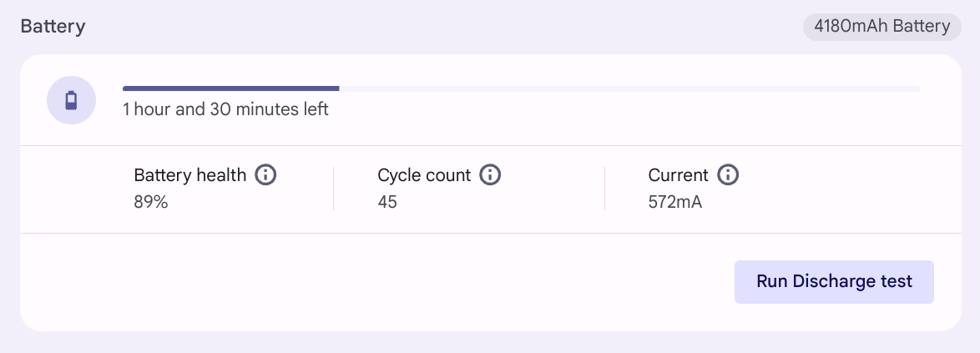Screen dimensions: 980x353
Task: Click the filled part of battery progress bar
Action: click(230, 88)
